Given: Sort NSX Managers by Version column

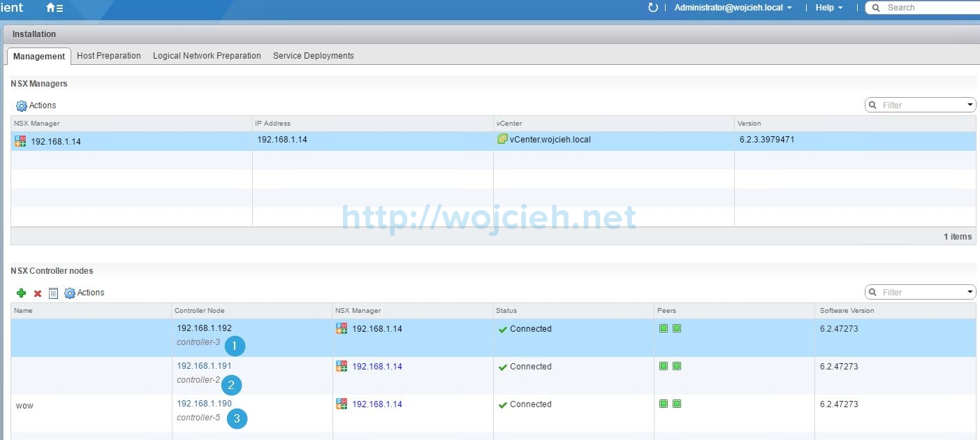Looking at the screenshot, I should pos(855,124).
